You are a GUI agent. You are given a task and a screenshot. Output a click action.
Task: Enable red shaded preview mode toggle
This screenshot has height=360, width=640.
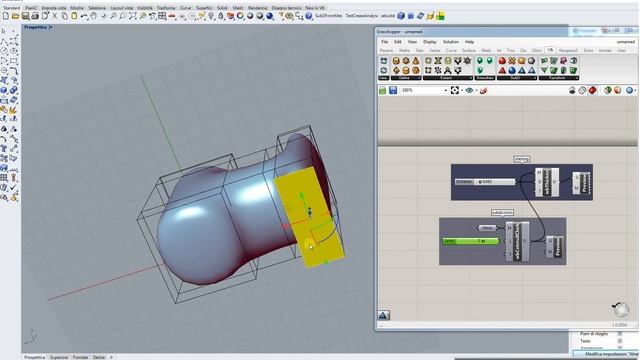(x=592, y=90)
